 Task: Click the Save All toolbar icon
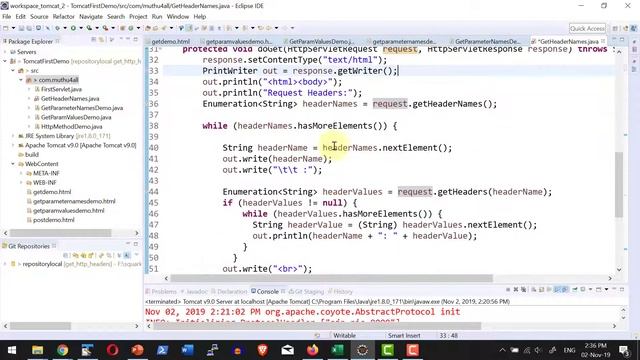coord(29,28)
